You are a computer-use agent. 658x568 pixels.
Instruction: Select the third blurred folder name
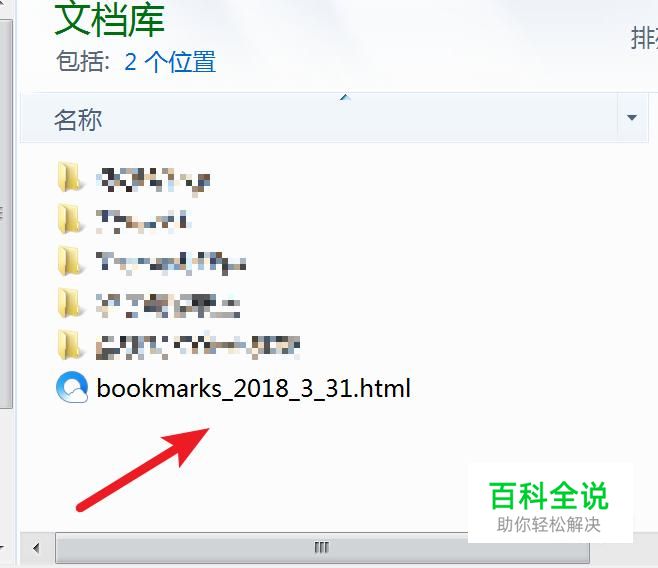171,263
